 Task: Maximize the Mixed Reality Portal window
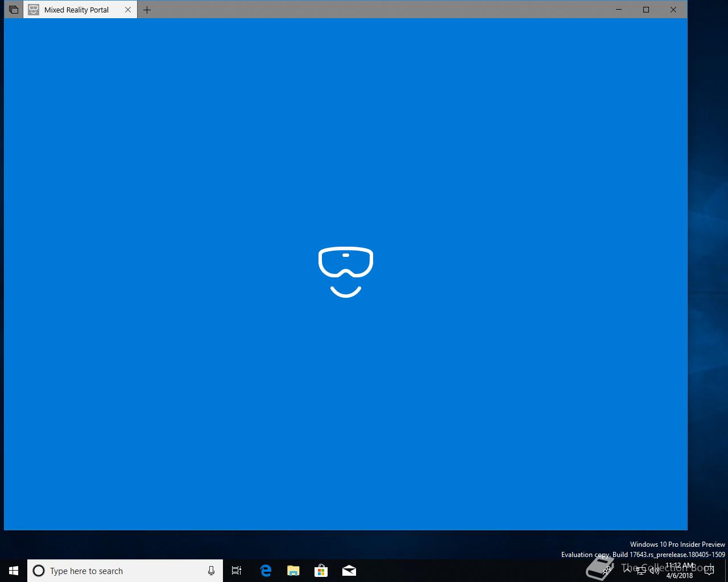tap(646, 10)
